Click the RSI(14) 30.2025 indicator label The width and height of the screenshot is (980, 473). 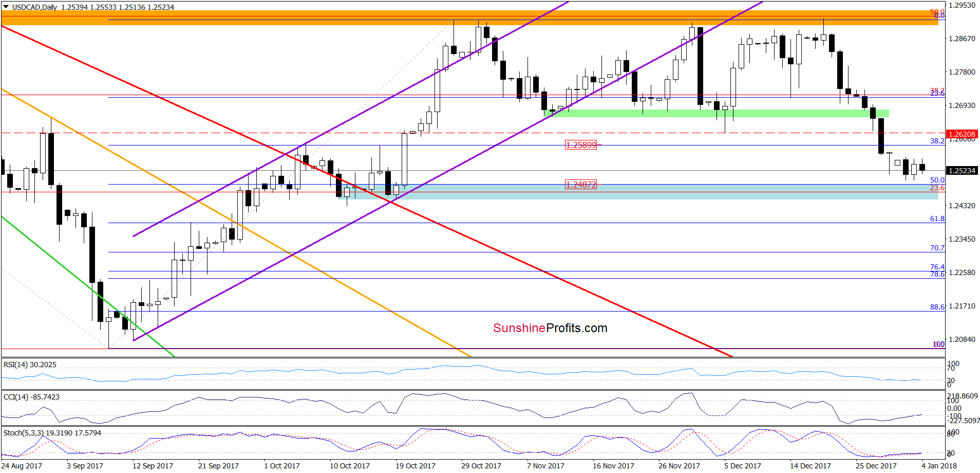click(x=30, y=365)
